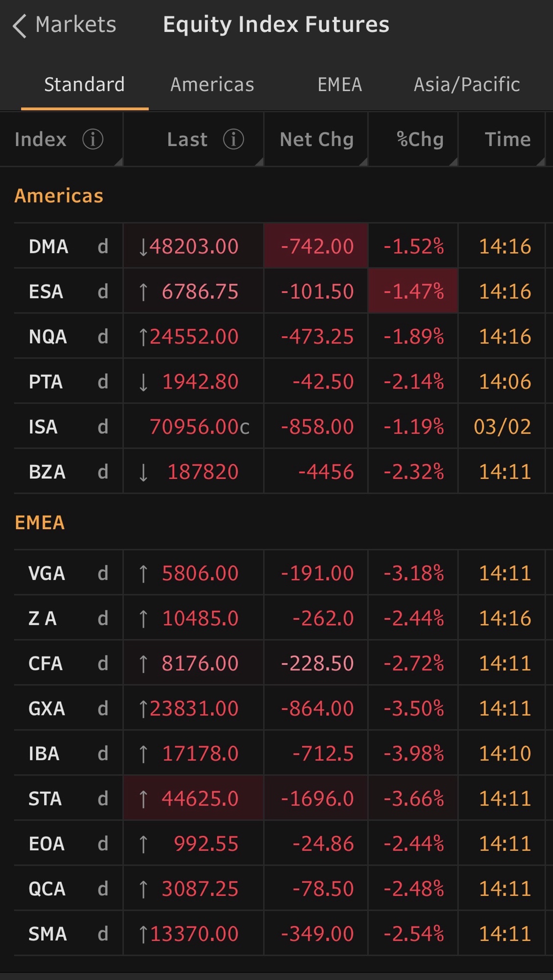Sort by the Net Chg column header
This screenshot has width=553, height=980.
pos(316,140)
